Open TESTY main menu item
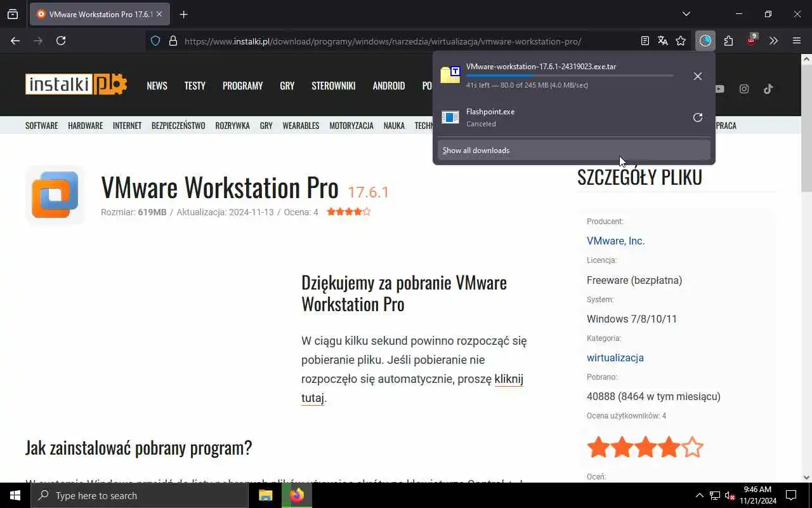The height and width of the screenshot is (508, 812). coord(195,86)
